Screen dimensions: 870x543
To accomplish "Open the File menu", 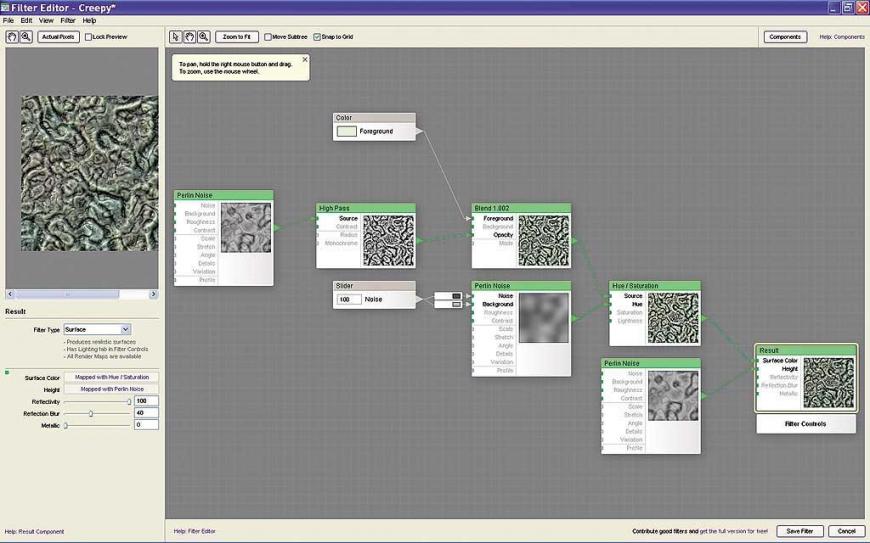I will tap(8, 21).
